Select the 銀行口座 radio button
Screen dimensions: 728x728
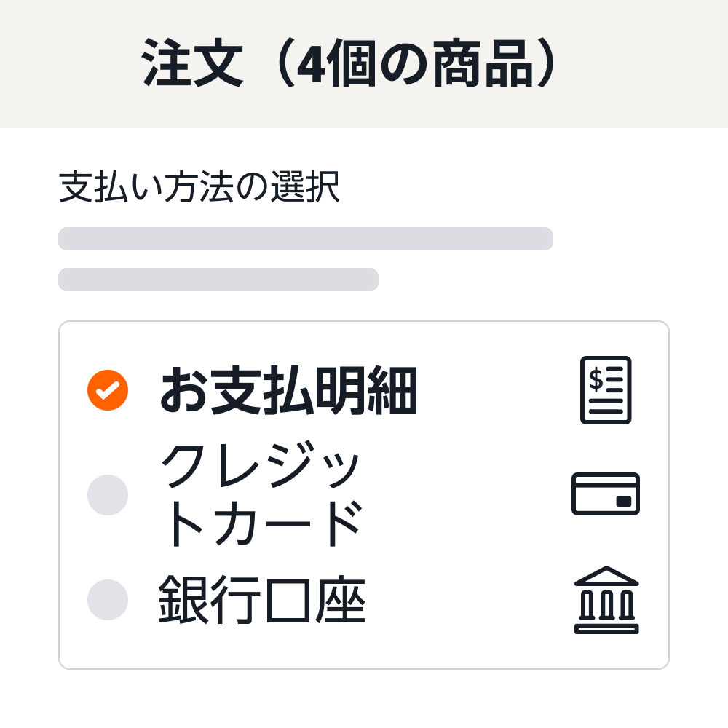(x=107, y=599)
